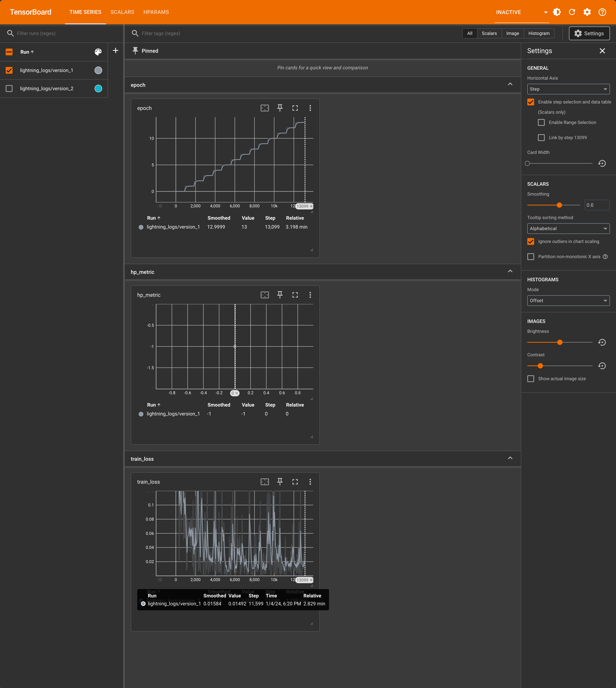Uncheck Ignore outliers in chart scaling
This screenshot has height=688, width=616.
(x=531, y=241)
